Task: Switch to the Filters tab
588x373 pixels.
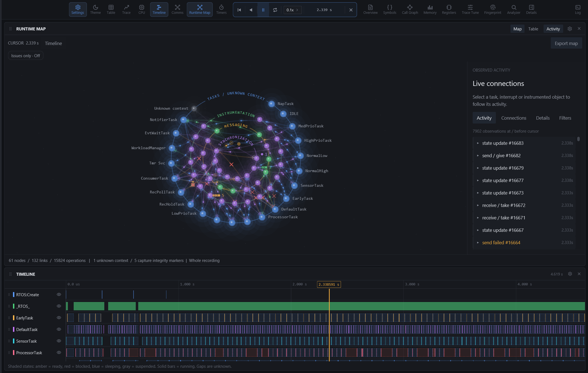Action: coord(565,118)
